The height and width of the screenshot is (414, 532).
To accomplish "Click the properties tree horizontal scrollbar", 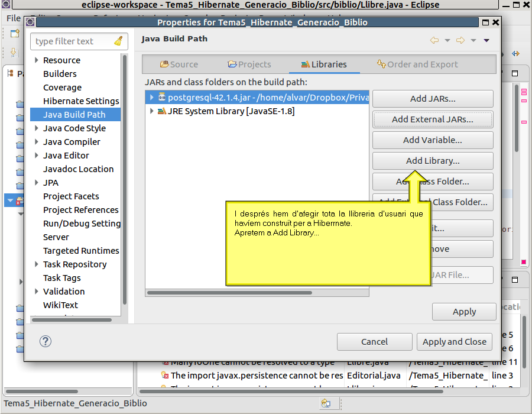I will 72,319.
